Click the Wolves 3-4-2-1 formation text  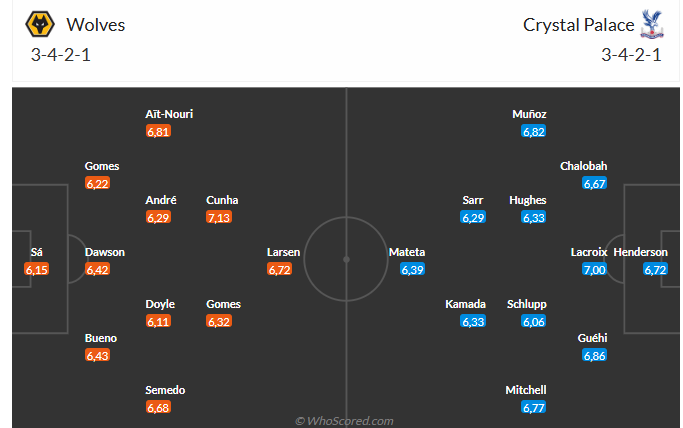tap(61, 55)
